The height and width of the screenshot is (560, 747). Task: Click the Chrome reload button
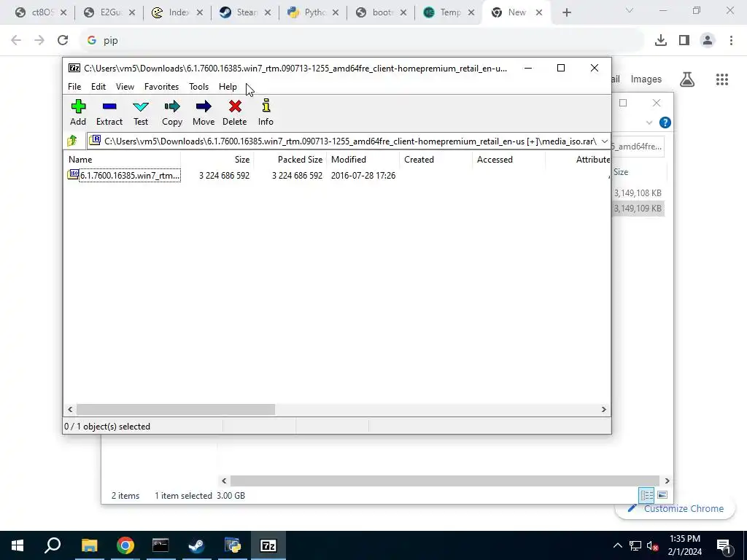pos(63,40)
